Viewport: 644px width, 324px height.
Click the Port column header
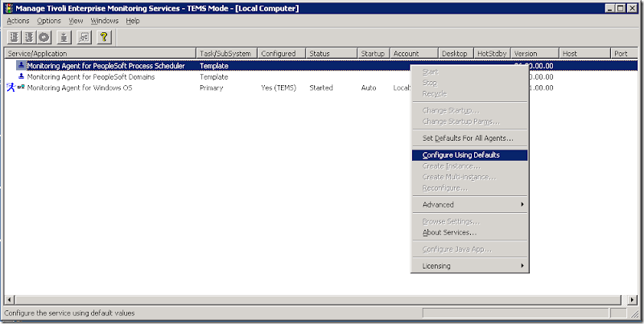pyautogui.click(x=625, y=53)
